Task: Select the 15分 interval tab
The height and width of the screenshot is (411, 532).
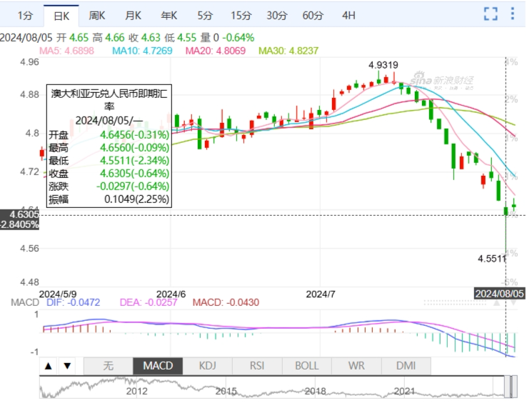Action: point(241,15)
